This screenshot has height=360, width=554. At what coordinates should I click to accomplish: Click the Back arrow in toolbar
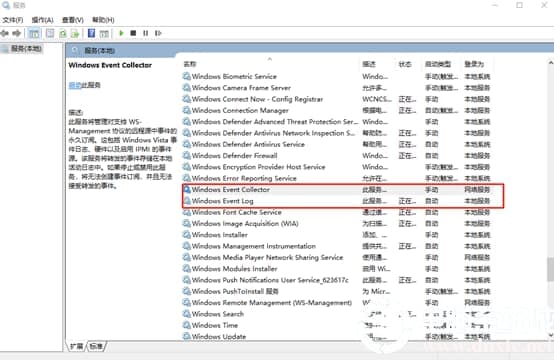click(x=5, y=33)
